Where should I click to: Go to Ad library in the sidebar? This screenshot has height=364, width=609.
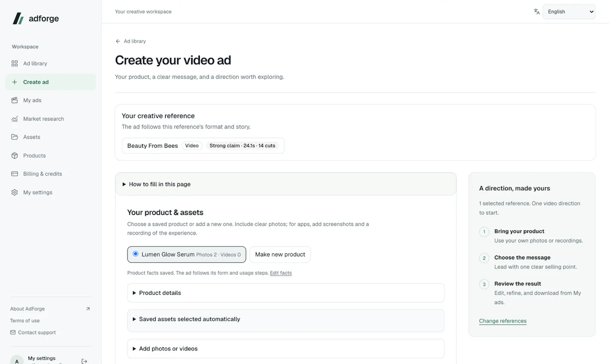click(51, 64)
